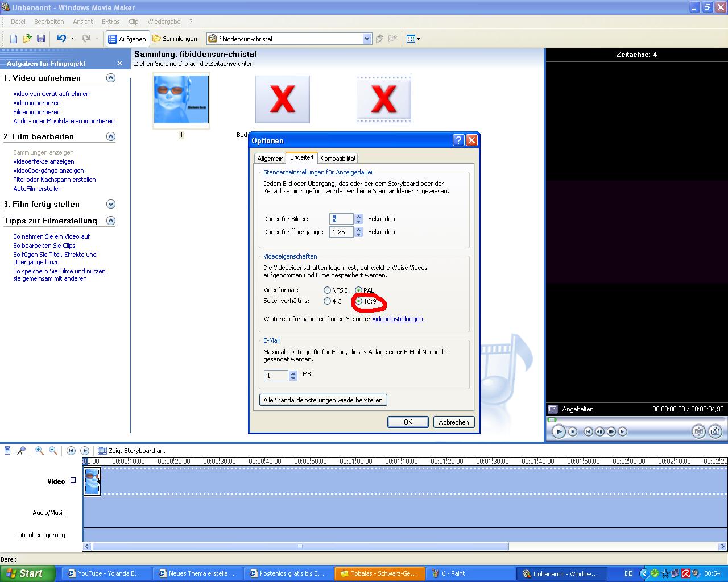This screenshot has width=728, height=582.
Task: Collapse the Video aufnehmen section
Action: 111,78
